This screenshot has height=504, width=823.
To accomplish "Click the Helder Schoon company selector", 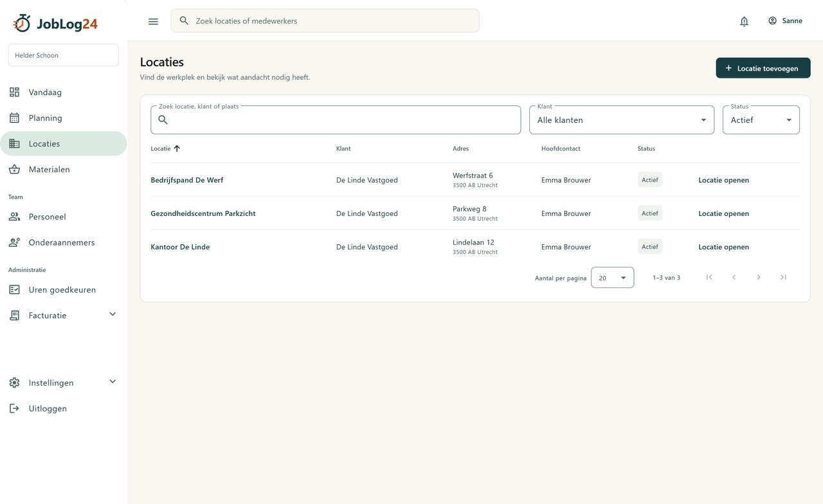I will point(64,55).
